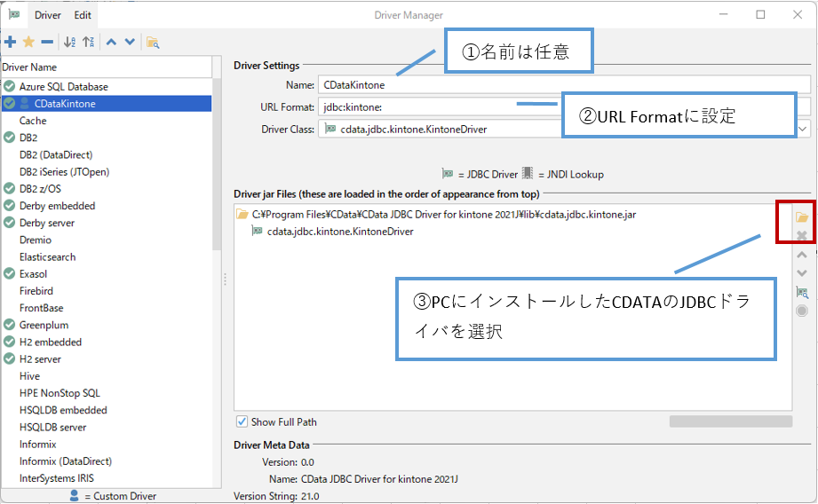Viewport: 818px width, 504px height.
Task: Click the driver list vertical scrollbar
Action: [x=217, y=165]
